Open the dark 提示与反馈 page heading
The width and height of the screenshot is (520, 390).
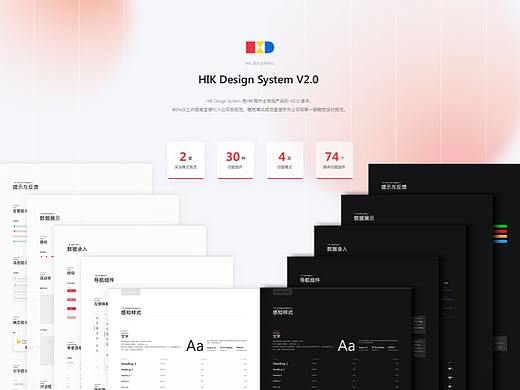(394, 187)
